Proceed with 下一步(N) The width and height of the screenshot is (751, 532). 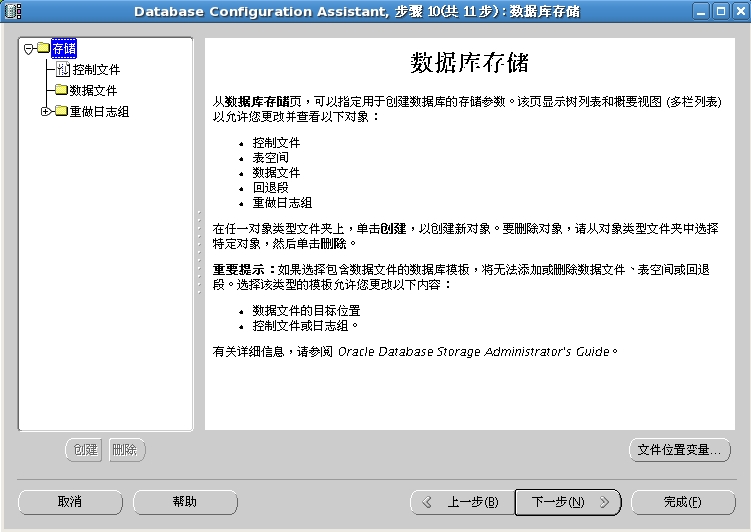[568, 502]
